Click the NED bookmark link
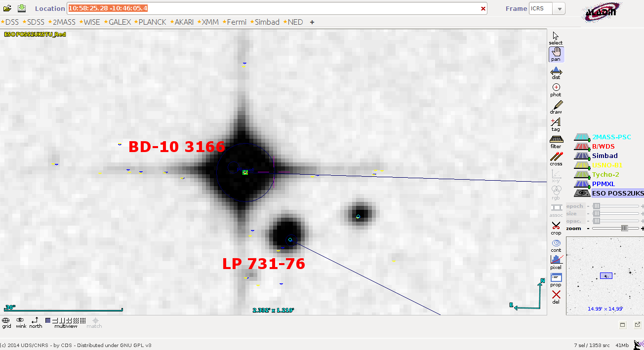 (295, 22)
